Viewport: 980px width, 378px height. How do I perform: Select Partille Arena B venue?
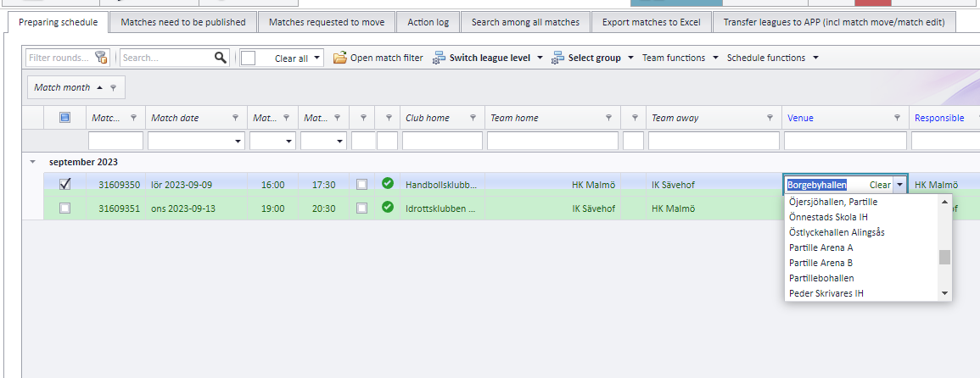pyautogui.click(x=860, y=263)
